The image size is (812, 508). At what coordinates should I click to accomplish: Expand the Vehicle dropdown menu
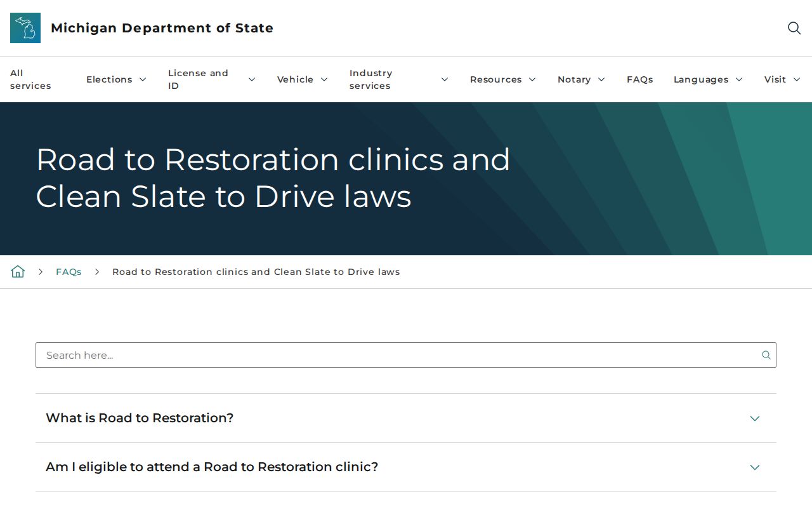click(302, 79)
